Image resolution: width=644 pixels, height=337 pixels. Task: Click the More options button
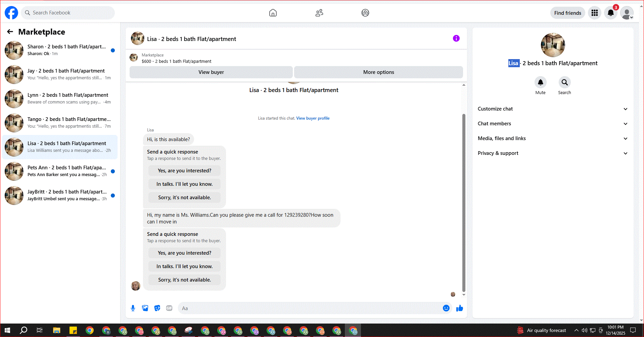(x=378, y=72)
